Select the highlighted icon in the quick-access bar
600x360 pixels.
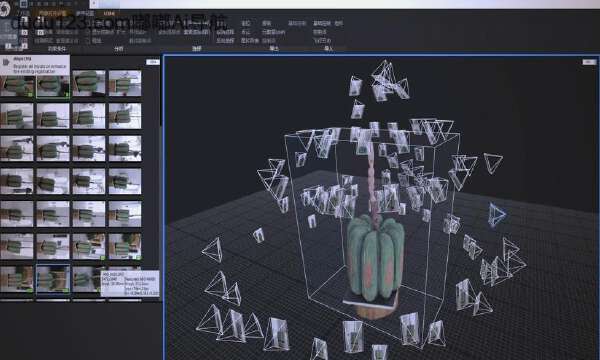[x=24, y=4]
